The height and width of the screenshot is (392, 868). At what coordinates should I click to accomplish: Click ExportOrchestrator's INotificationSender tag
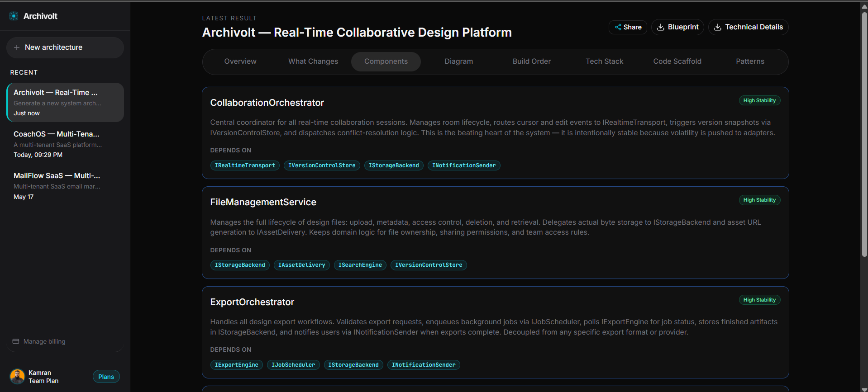[424, 365]
